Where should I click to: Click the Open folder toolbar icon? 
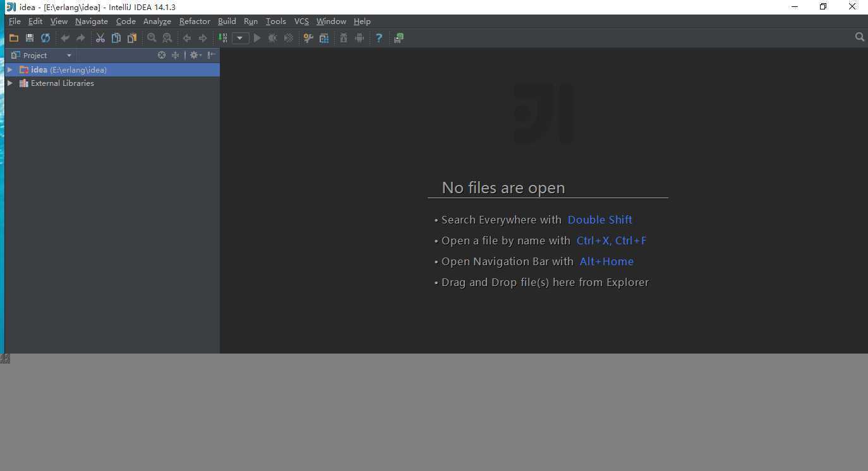point(13,38)
